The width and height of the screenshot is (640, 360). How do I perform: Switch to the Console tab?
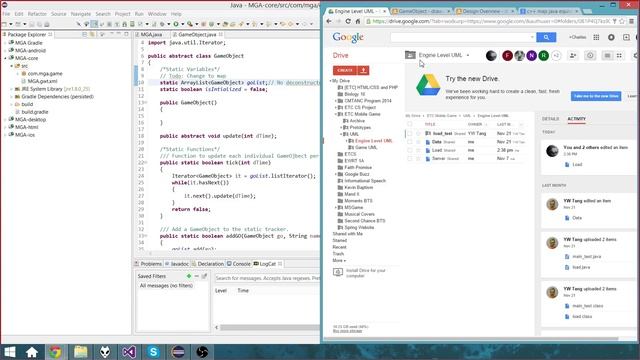point(239,264)
